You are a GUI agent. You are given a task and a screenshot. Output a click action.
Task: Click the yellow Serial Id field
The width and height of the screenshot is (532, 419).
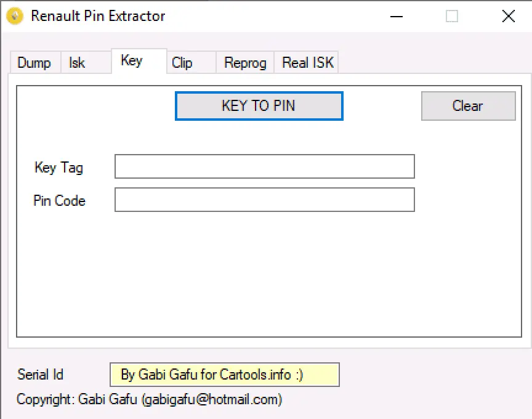pyautogui.click(x=225, y=375)
